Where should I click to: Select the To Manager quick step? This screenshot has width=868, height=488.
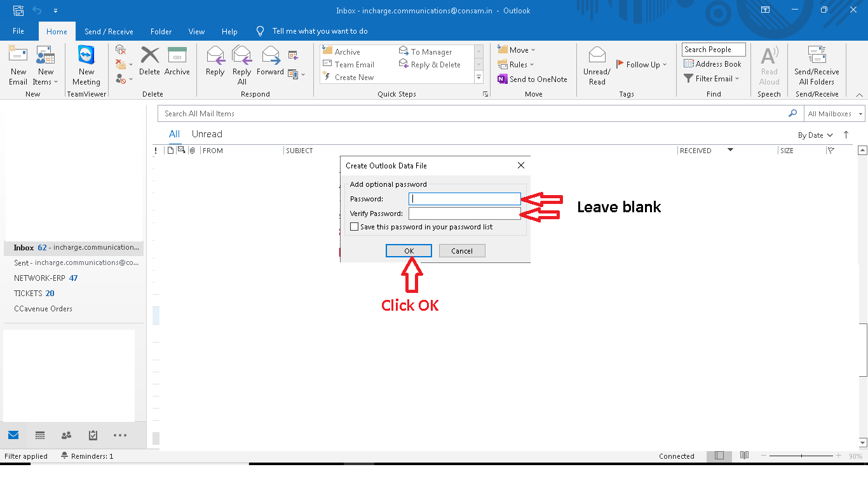click(x=425, y=52)
